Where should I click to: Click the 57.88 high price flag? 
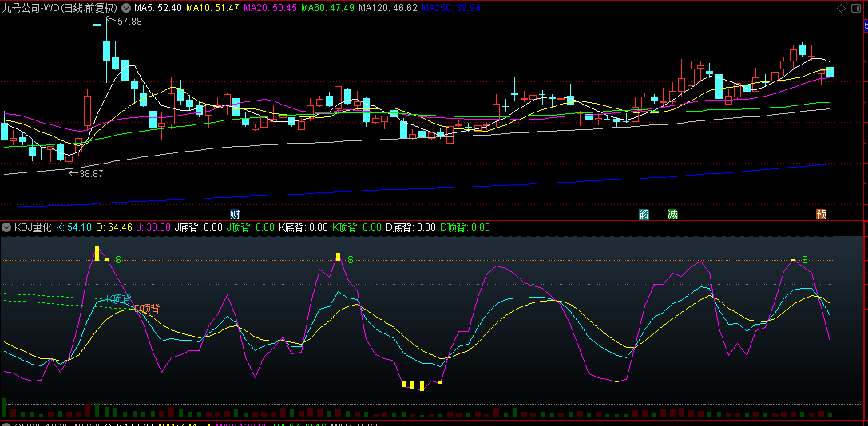coord(128,22)
